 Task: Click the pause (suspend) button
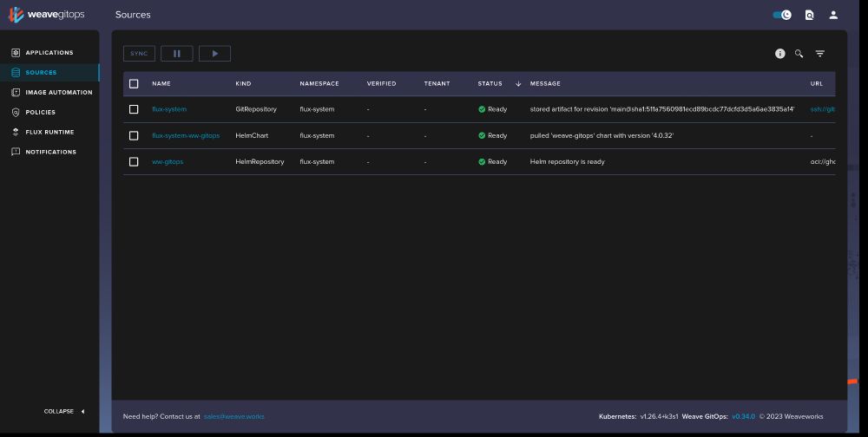pyautogui.click(x=176, y=54)
